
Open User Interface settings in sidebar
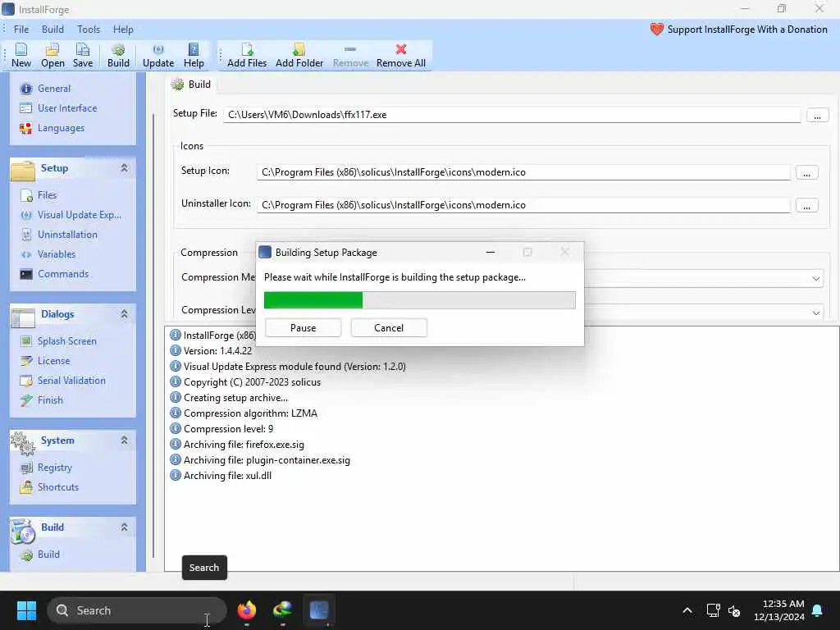point(58,108)
